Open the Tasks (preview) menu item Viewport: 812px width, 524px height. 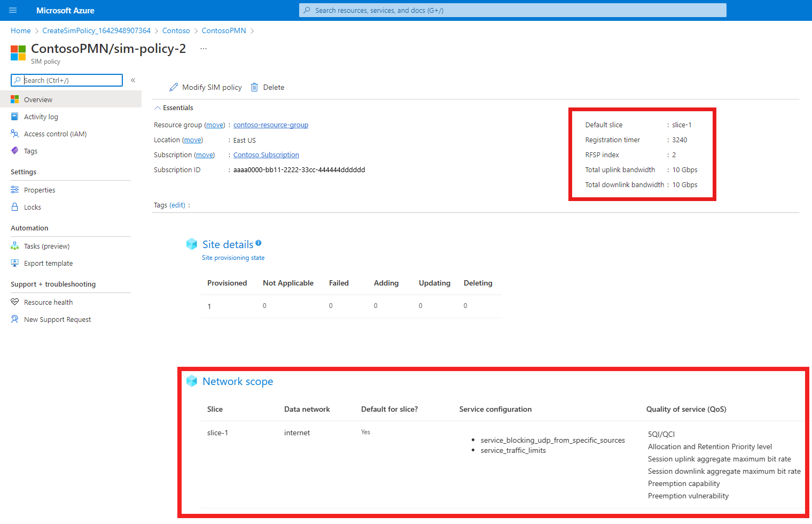click(71, 246)
